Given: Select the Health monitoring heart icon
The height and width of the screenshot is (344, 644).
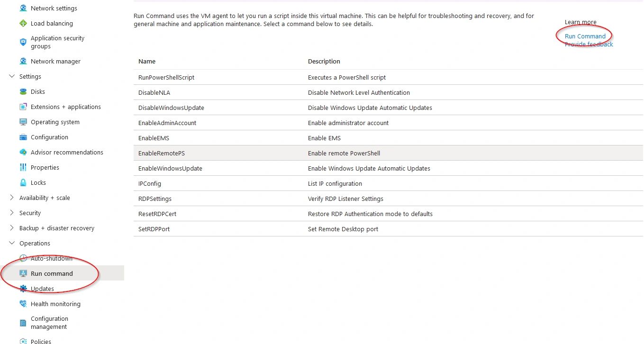Looking at the screenshot, I should click(x=23, y=304).
